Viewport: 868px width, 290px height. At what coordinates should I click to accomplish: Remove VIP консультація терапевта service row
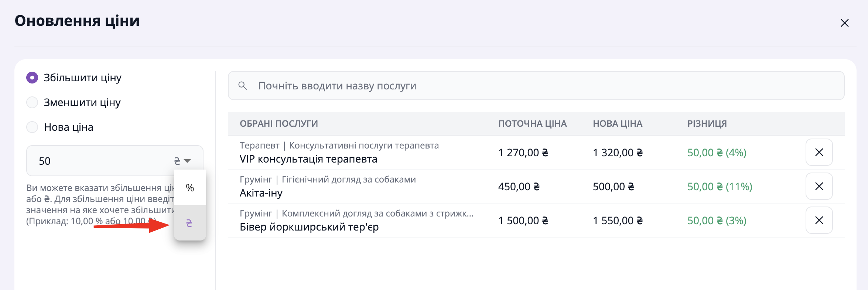point(819,152)
